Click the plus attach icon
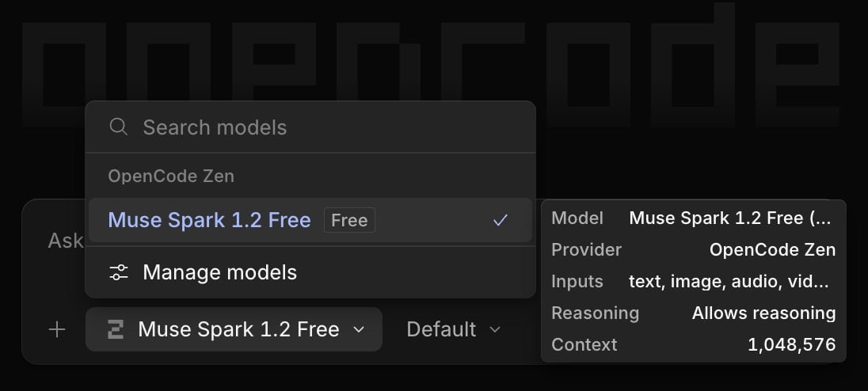Image resolution: width=868 pixels, height=391 pixels. point(57,329)
